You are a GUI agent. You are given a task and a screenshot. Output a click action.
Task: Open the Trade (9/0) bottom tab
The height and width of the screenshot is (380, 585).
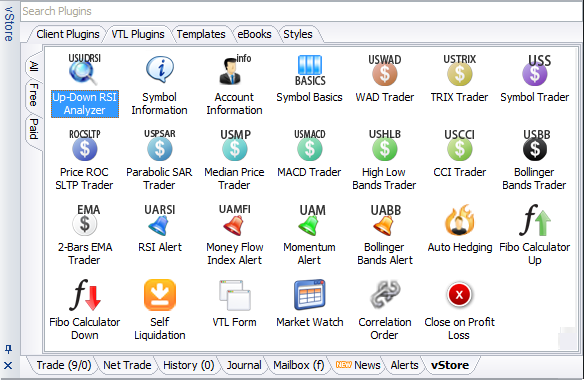(x=63, y=365)
